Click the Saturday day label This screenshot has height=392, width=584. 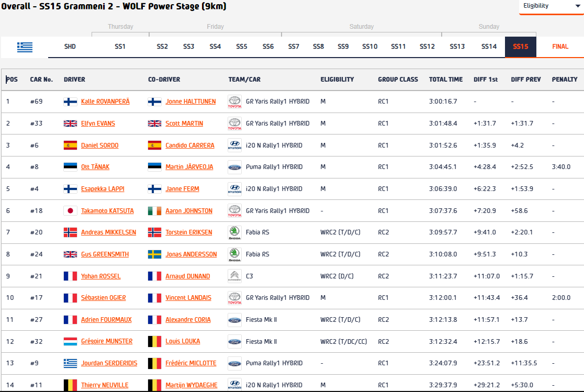pyautogui.click(x=362, y=27)
